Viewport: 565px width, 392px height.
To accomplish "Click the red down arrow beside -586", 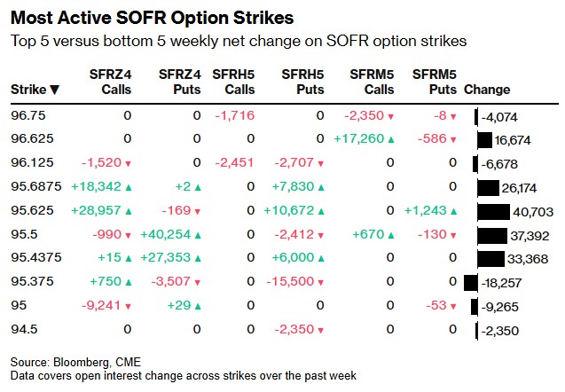I will click(x=452, y=139).
